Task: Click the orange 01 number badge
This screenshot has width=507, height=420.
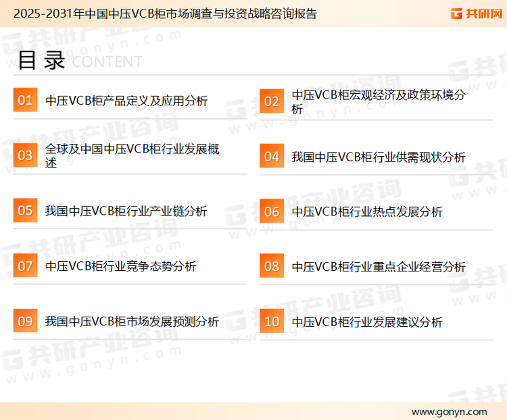Action: point(25,100)
